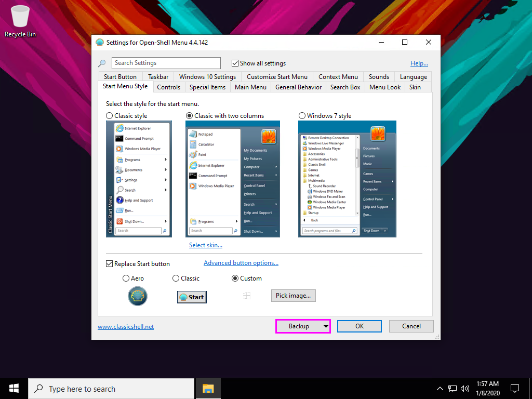This screenshot has width=532, height=399.
Task: Click the Classic Start button image
Action: point(192,297)
